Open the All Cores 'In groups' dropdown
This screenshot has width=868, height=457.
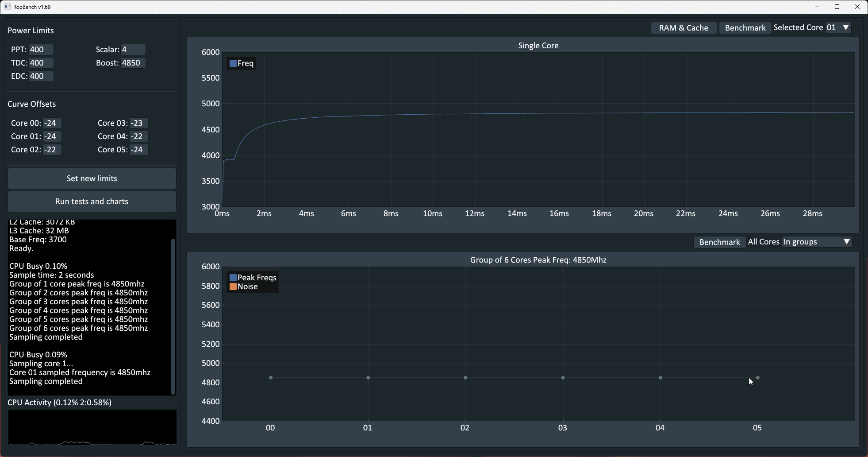tap(817, 242)
